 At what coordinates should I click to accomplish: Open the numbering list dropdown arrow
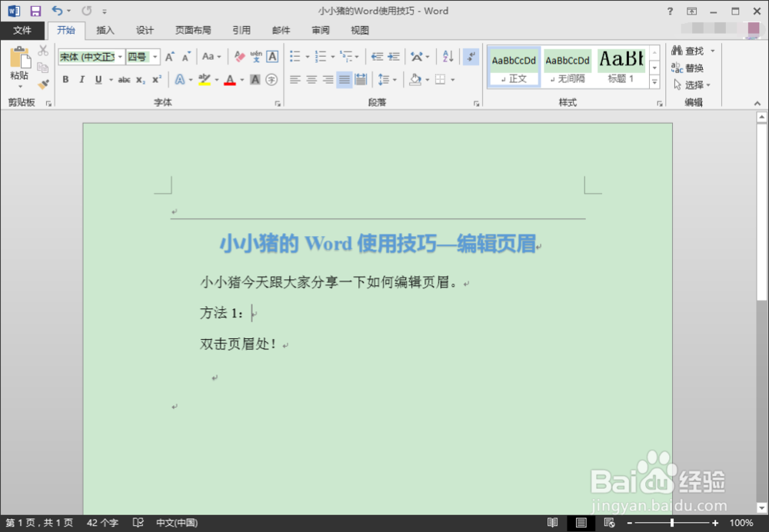click(332, 58)
